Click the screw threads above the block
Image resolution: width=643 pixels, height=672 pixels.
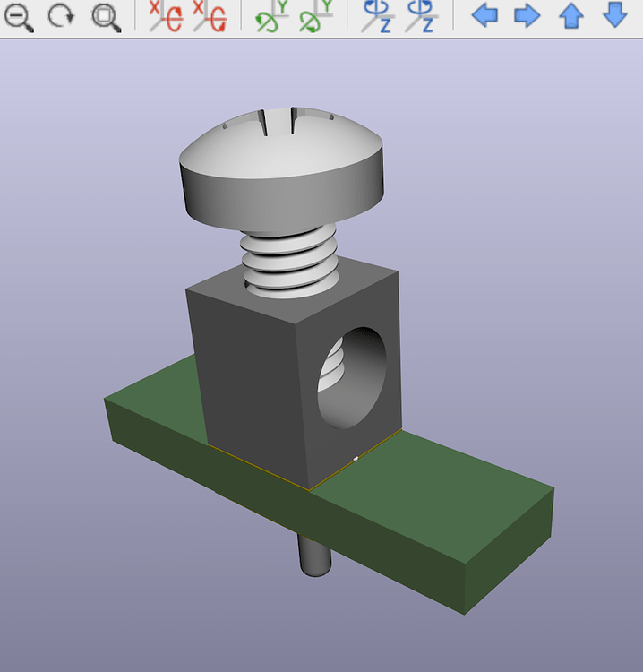pos(288,260)
